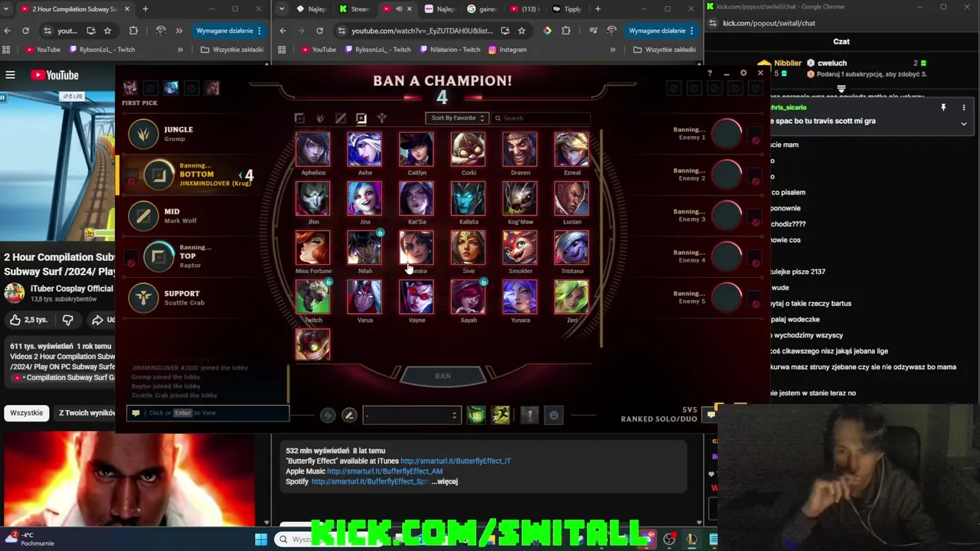Viewport: 980px width, 551px height.
Task: Select Sivir champion portrait
Action: coord(468,247)
